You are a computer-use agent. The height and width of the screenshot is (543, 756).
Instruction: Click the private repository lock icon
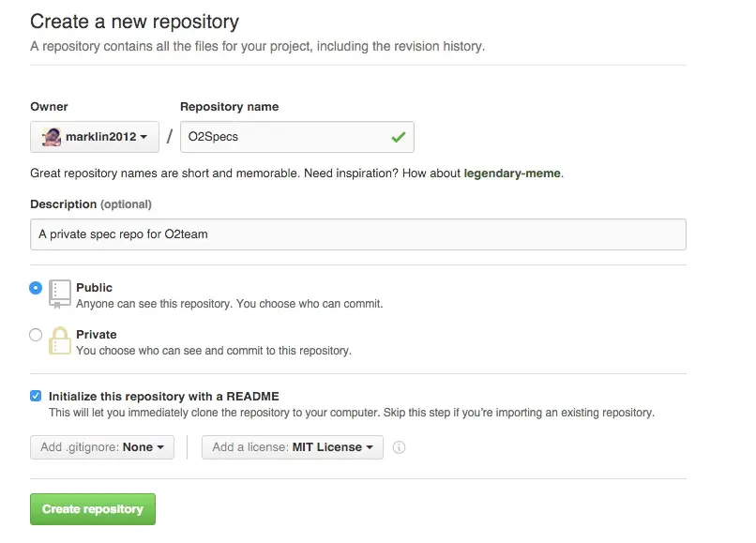click(60, 340)
